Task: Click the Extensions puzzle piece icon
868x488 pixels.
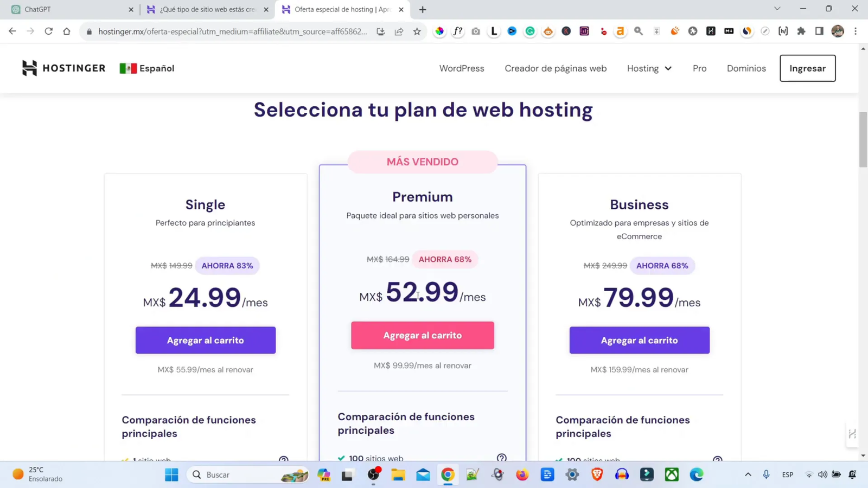Action: point(801,31)
